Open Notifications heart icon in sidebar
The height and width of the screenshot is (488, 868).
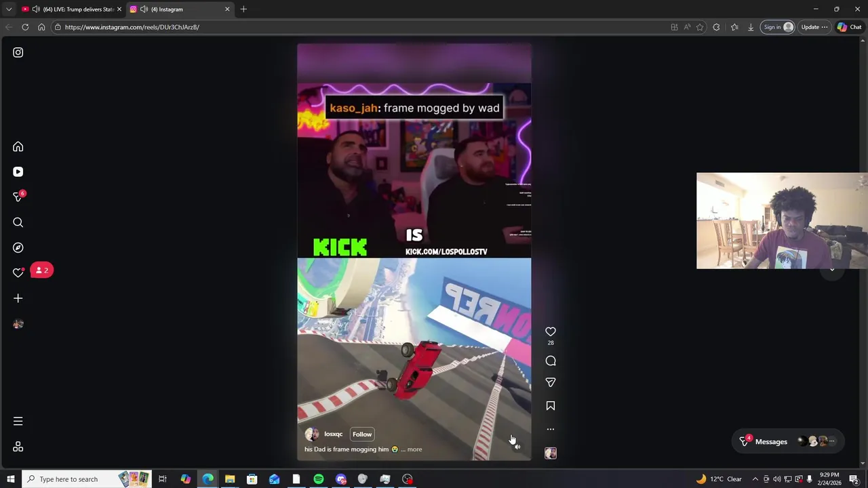pyautogui.click(x=18, y=272)
